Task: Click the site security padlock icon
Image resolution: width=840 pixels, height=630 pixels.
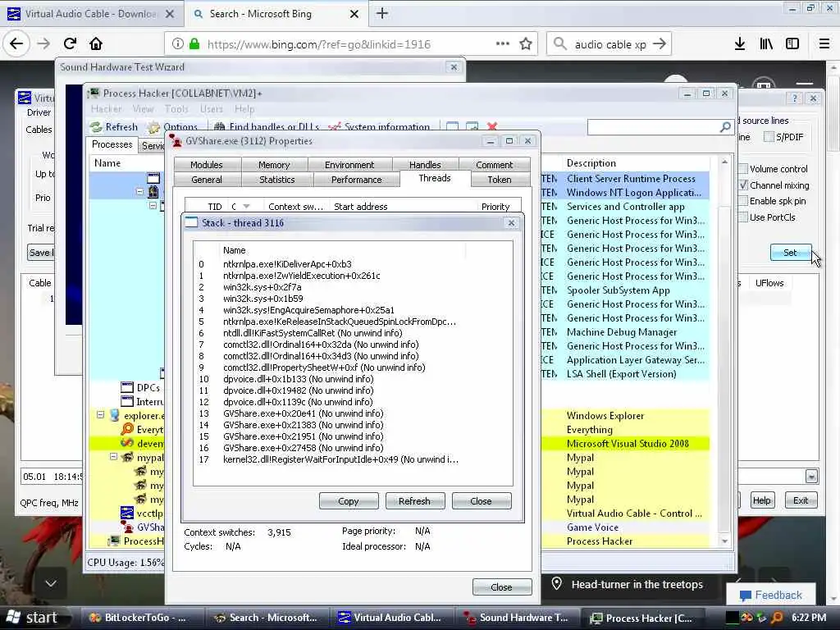Action: coord(194,44)
